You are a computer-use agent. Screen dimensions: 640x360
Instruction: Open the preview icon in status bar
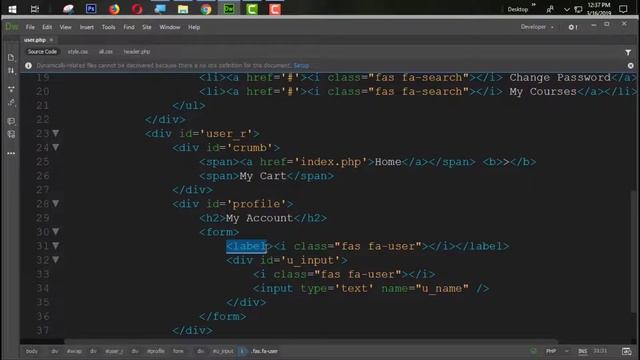coord(626,351)
